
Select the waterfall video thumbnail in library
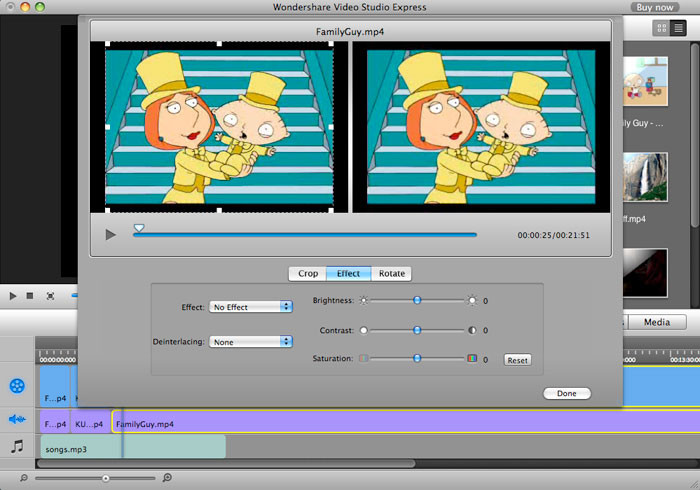(x=645, y=177)
